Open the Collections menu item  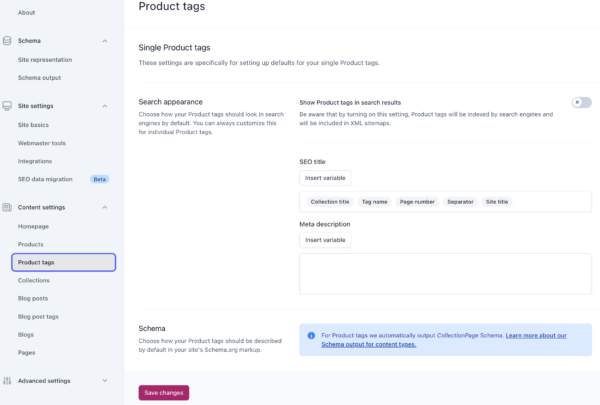tap(34, 280)
